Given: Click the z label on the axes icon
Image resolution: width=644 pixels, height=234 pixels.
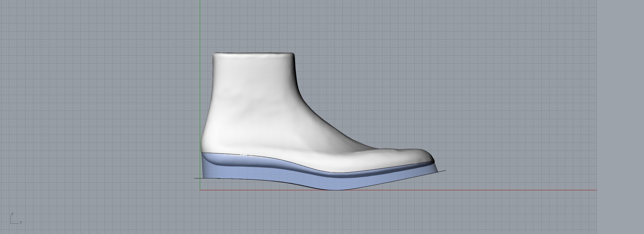Looking at the screenshot, I should 12,214.
